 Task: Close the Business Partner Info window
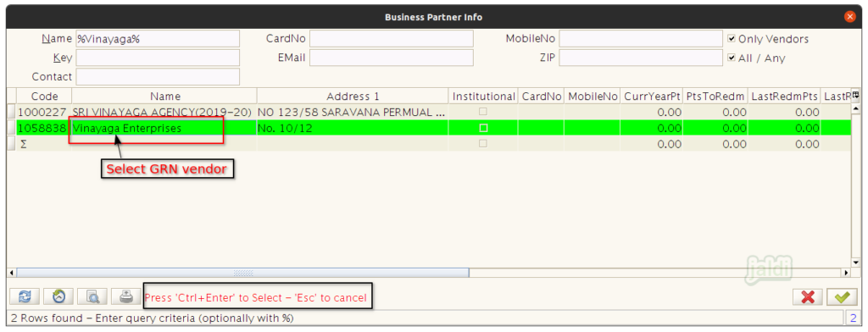(849, 17)
